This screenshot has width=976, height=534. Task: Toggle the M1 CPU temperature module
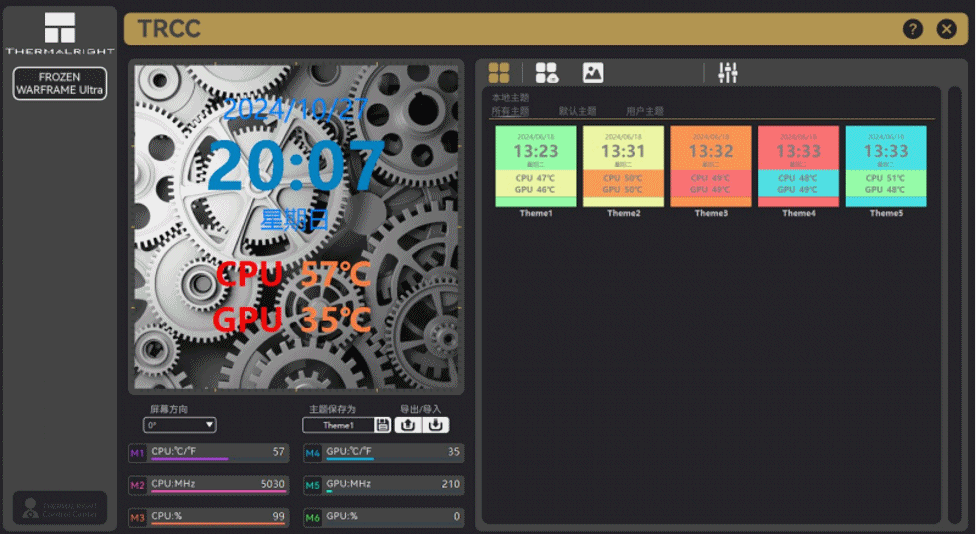click(138, 453)
